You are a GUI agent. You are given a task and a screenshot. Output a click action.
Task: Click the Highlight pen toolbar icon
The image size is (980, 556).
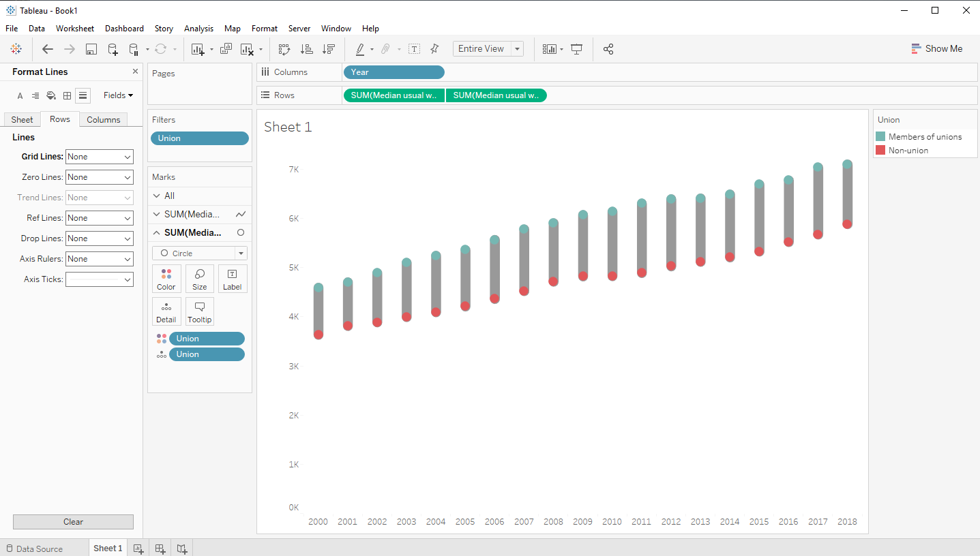tap(361, 49)
